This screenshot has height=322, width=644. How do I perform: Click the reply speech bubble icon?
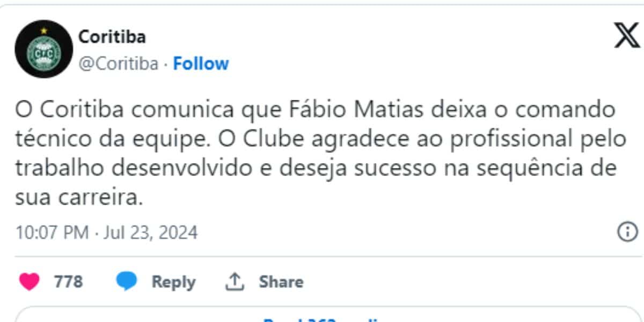127,282
